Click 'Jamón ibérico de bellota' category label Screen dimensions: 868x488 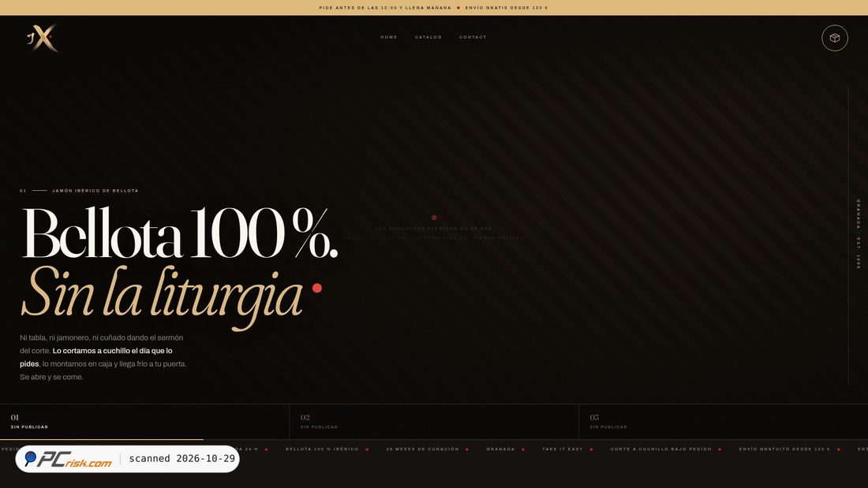pos(95,190)
